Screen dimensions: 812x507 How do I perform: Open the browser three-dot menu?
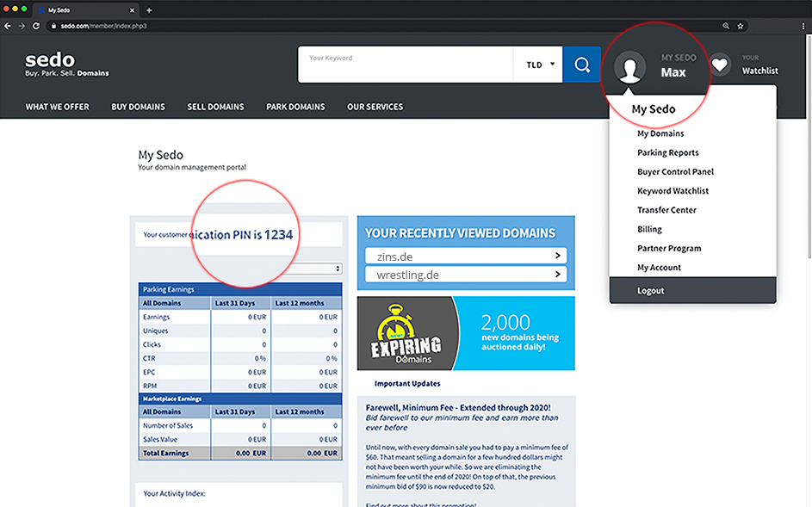(x=803, y=26)
